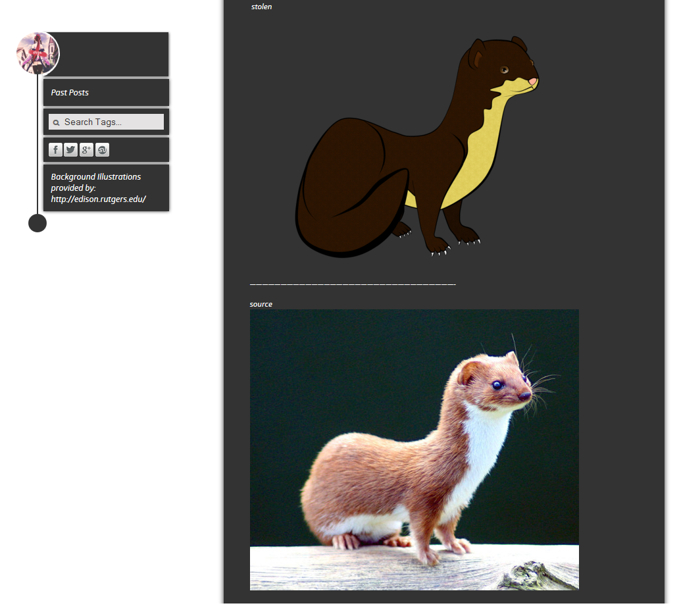Viewport: 679px width, 616px height.
Task: Focus the Search Tags input field
Action: pyautogui.click(x=112, y=122)
